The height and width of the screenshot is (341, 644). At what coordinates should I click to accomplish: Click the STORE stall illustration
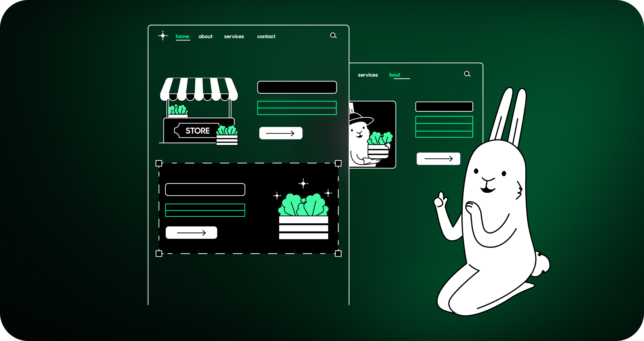(199, 112)
